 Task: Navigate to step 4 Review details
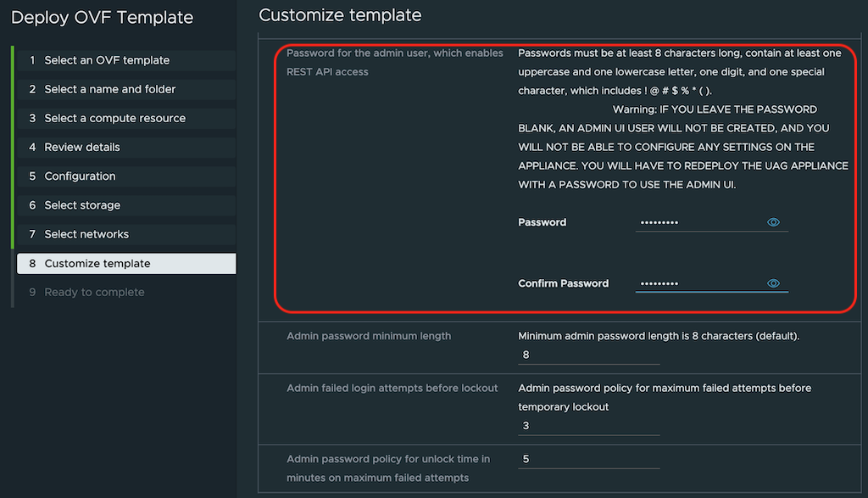coord(82,147)
